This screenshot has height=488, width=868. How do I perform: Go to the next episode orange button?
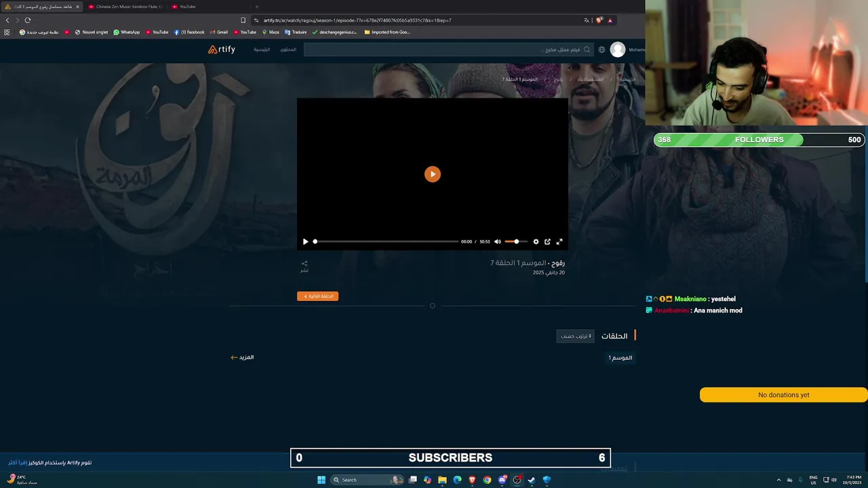coord(317,296)
